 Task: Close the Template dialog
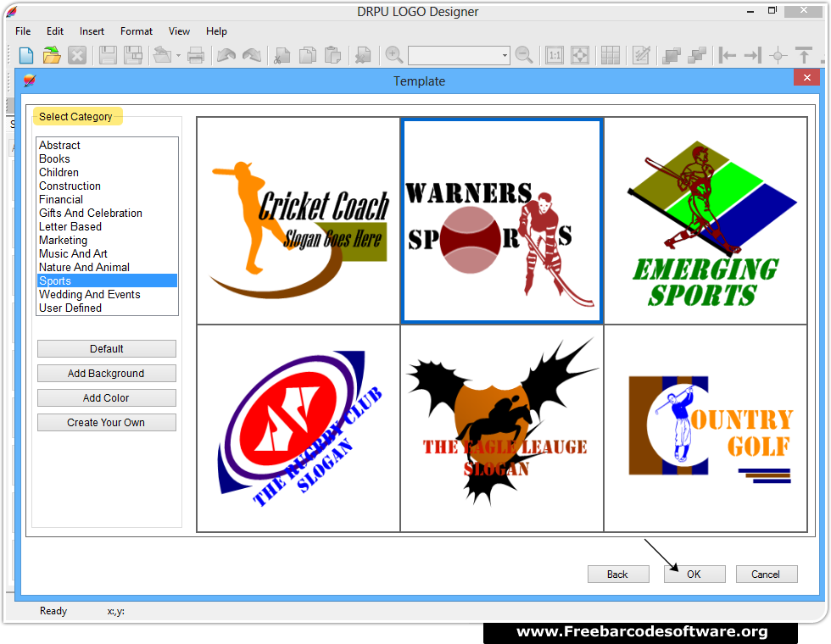tap(806, 78)
